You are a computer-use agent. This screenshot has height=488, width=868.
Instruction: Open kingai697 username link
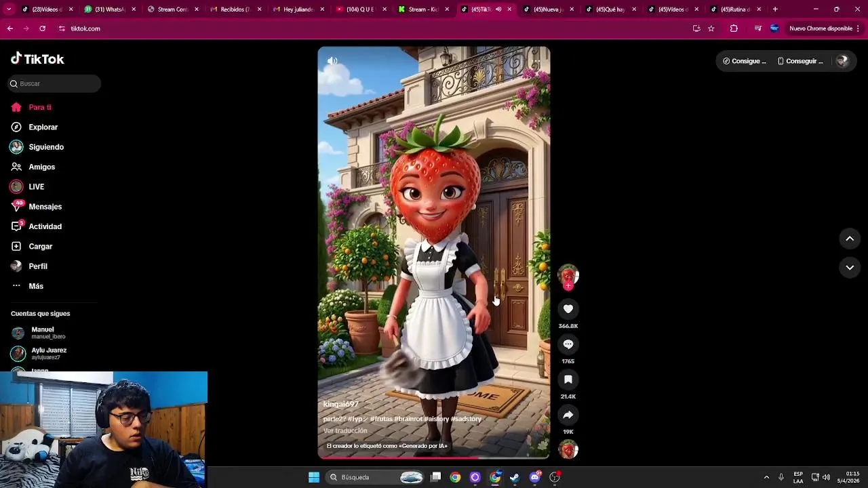tap(340, 404)
